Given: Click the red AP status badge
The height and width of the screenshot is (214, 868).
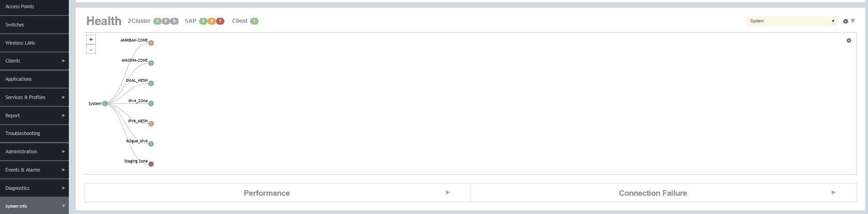Looking at the screenshot, I should pyautogui.click(x=220, y=21).
